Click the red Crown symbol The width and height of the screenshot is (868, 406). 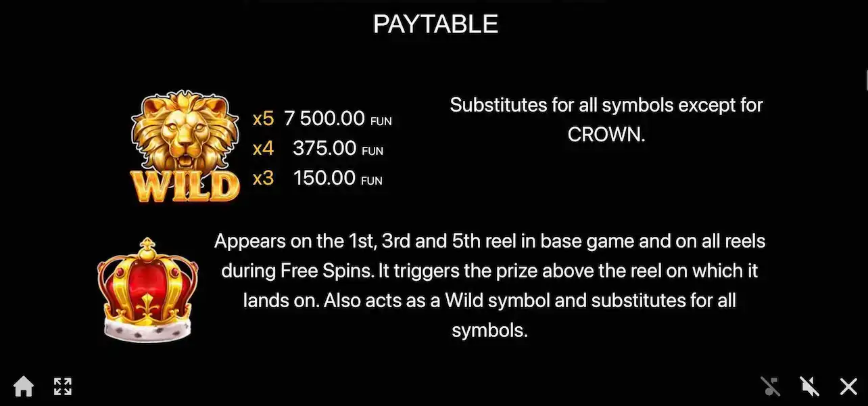tap(147, 289)
